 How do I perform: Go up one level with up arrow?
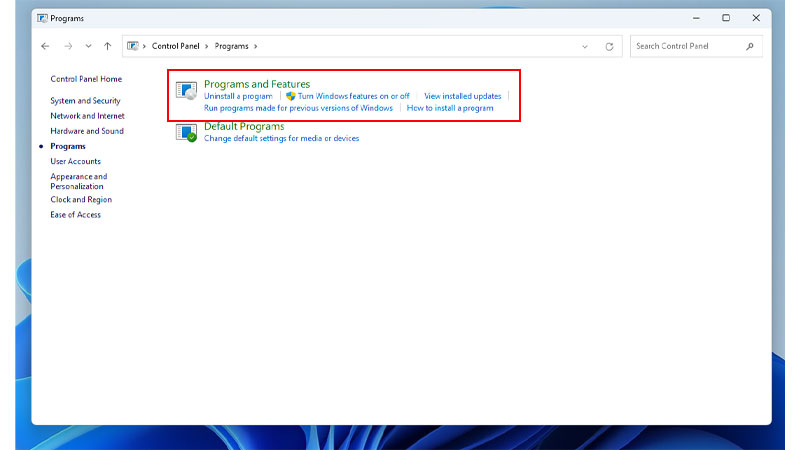click(107, 46)
